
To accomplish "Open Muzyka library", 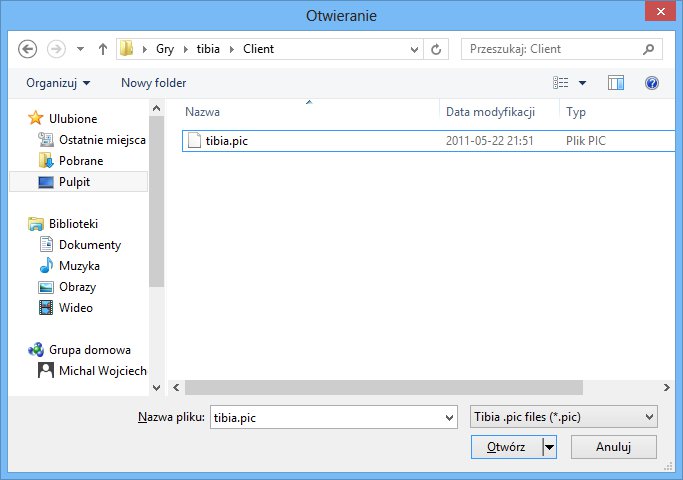I will tap(79, 266).
